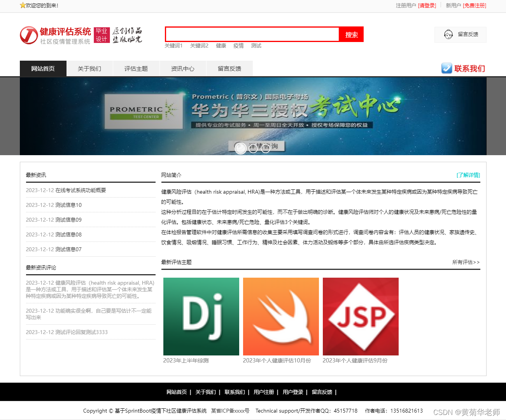Click footer link 用户登录
506x420 pixels.
click(x=293, y=392)
